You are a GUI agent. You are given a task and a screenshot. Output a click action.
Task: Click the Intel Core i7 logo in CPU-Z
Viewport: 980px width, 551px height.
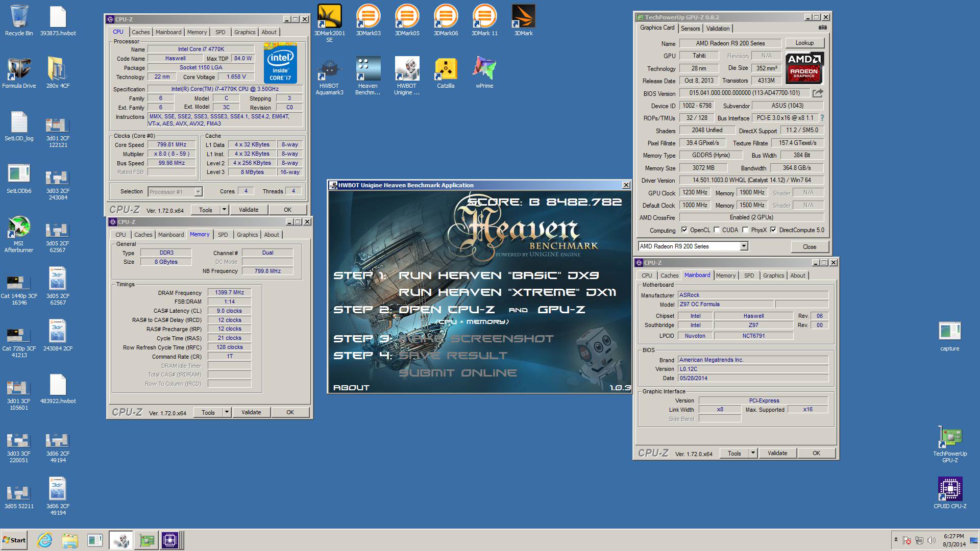coord(280,64)
